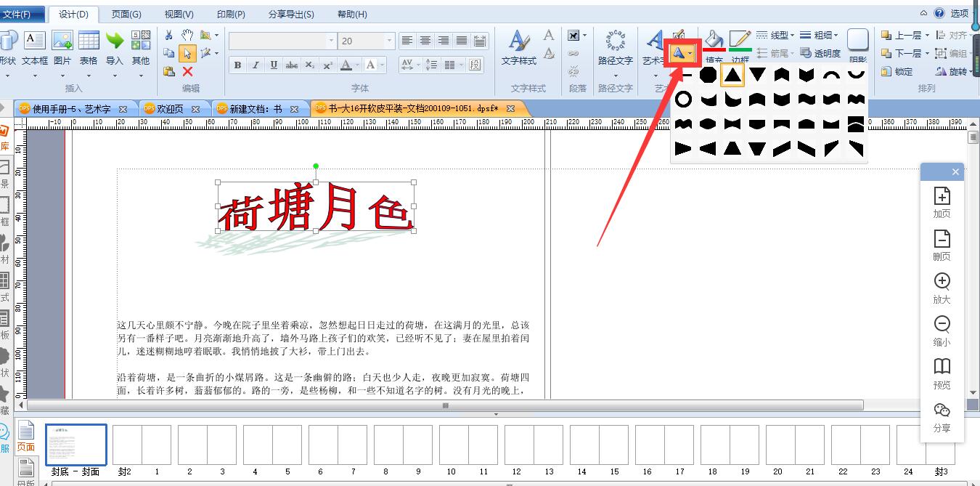Click the scissors cut icon

tap(169, 35)
